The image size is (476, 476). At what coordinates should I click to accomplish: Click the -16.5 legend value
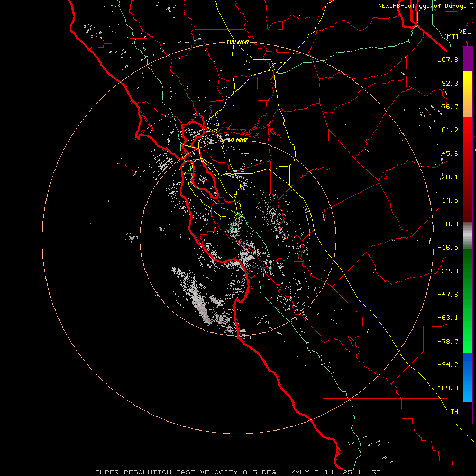[448, 248]
